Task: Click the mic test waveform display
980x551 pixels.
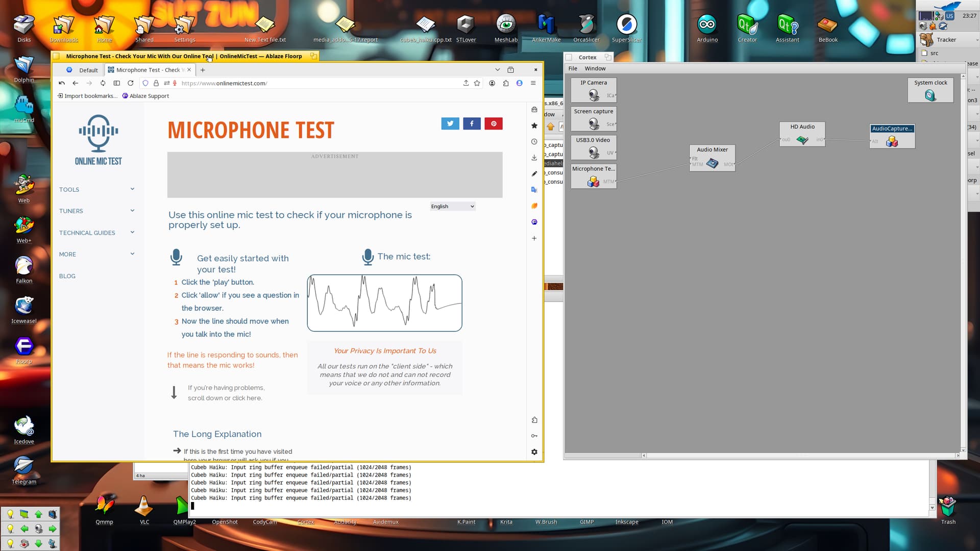Action: (x=384, y=303)
